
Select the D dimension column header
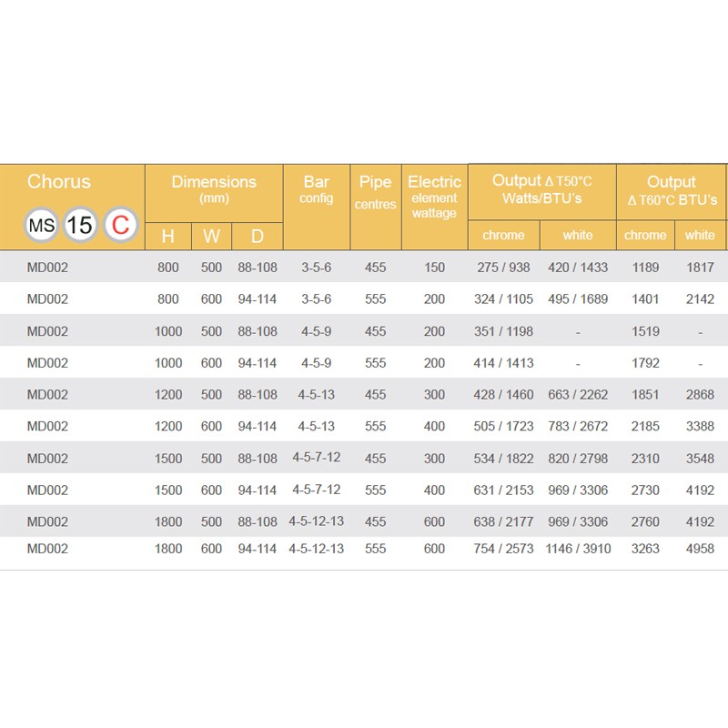coord(258,237)
